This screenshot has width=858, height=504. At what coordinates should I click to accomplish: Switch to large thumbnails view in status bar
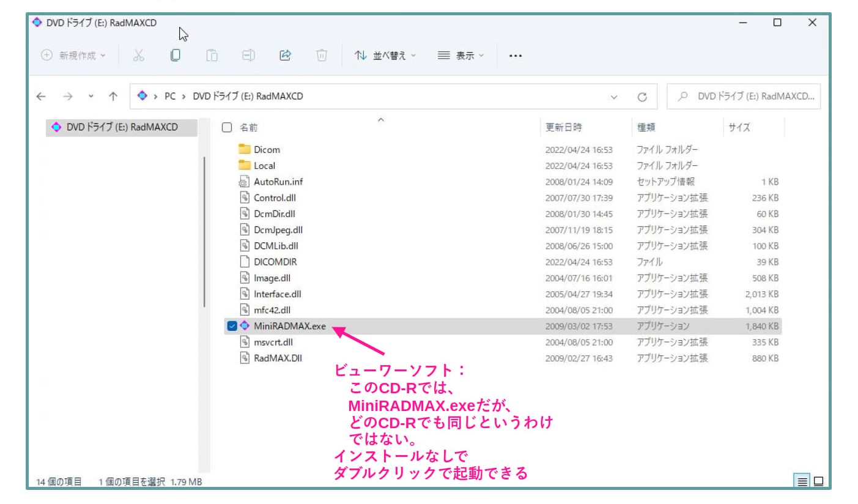pos(817,481)
